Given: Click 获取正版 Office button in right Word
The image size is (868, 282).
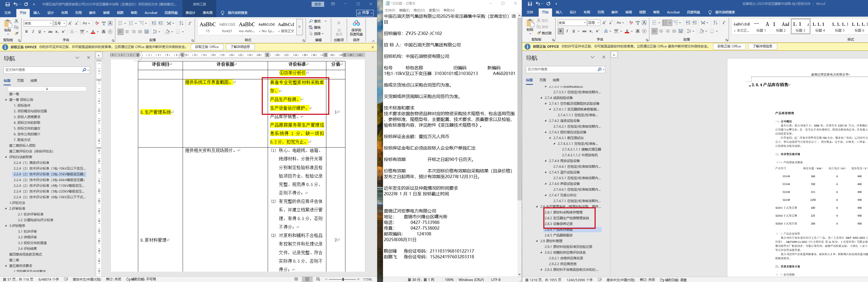Looking at the screenshot, I should point(729,46).
